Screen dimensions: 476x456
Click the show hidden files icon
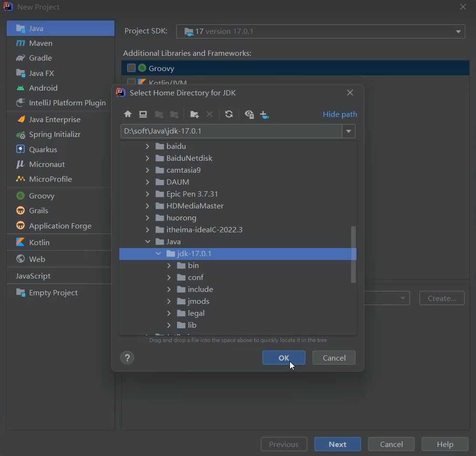[249, 114]
